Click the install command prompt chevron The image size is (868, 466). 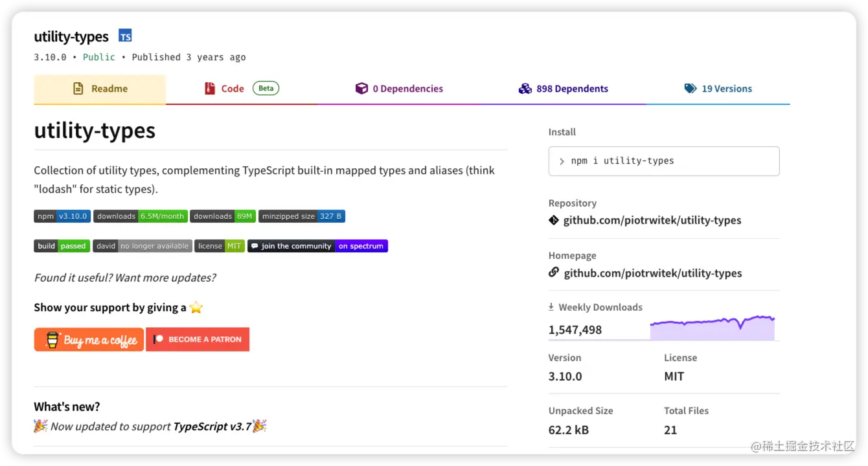click(x=562, y=161)
